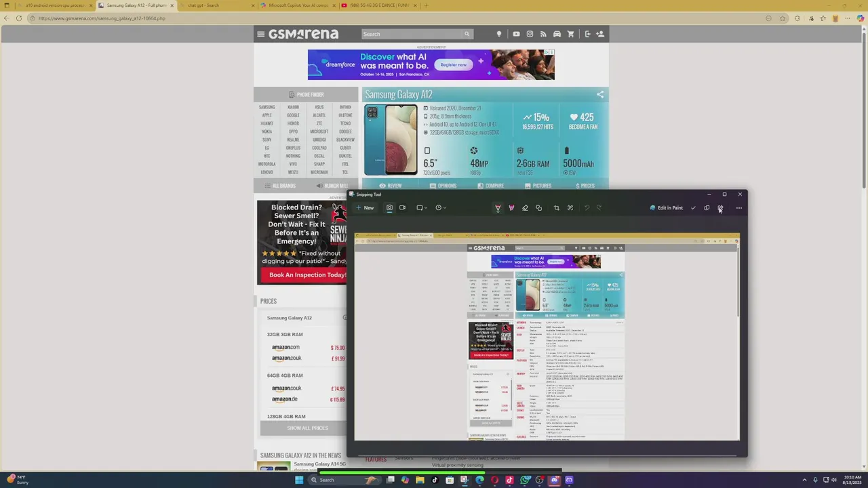
Task: Click the captured screenshot preview in Snipping Tool
Action: (547, 337)
